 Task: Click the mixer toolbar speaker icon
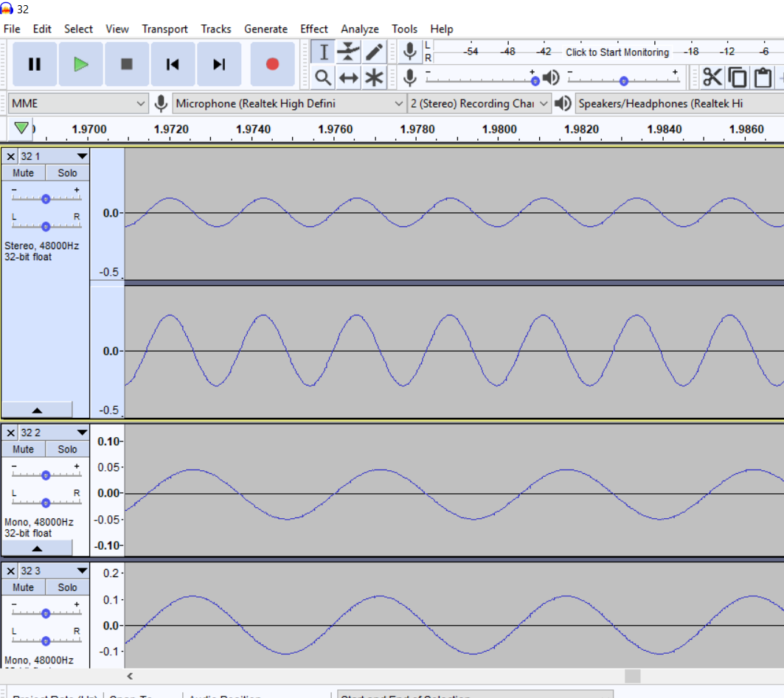tap(551, 77)
